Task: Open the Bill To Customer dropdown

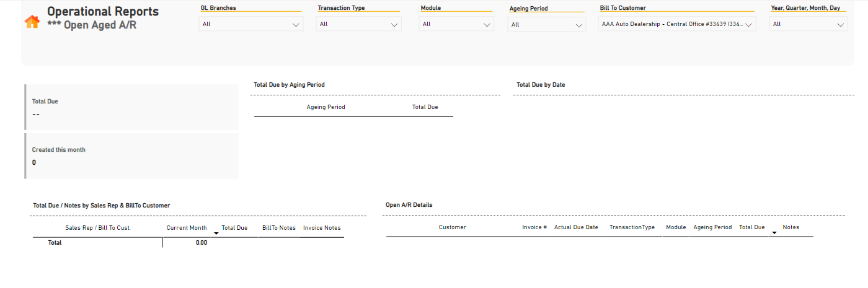Action: click(x=677, y=24)
